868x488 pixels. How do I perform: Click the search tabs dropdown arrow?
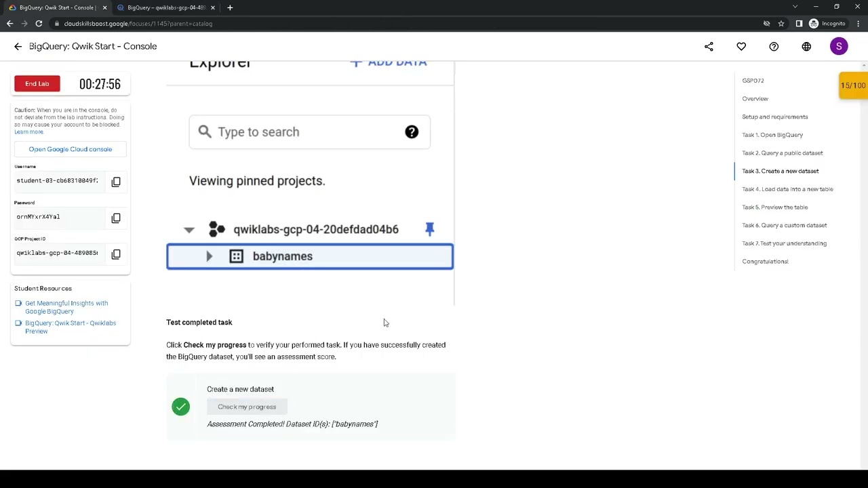click(x=795, y=7)
